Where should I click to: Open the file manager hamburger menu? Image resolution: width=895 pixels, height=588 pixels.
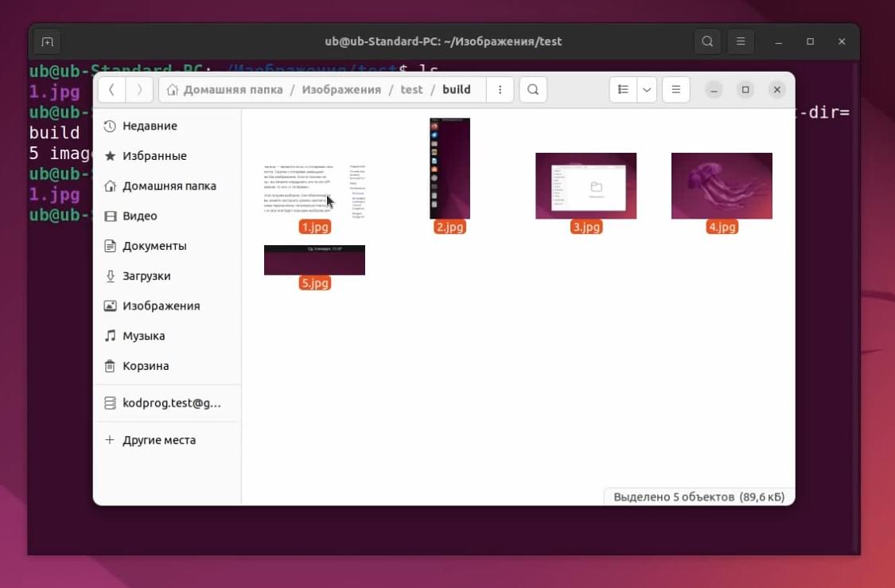[675, 90]
